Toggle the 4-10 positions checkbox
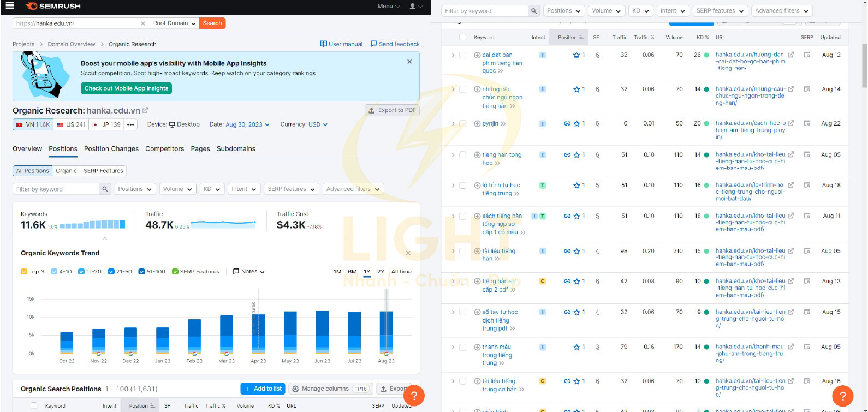868x412 pixels. coord(54,271)
